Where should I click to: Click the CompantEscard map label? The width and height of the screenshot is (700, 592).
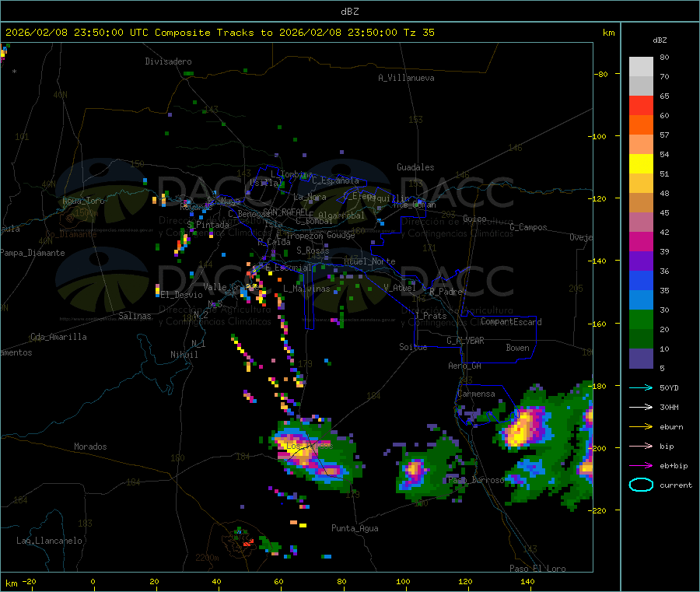[x=511, y=321]
